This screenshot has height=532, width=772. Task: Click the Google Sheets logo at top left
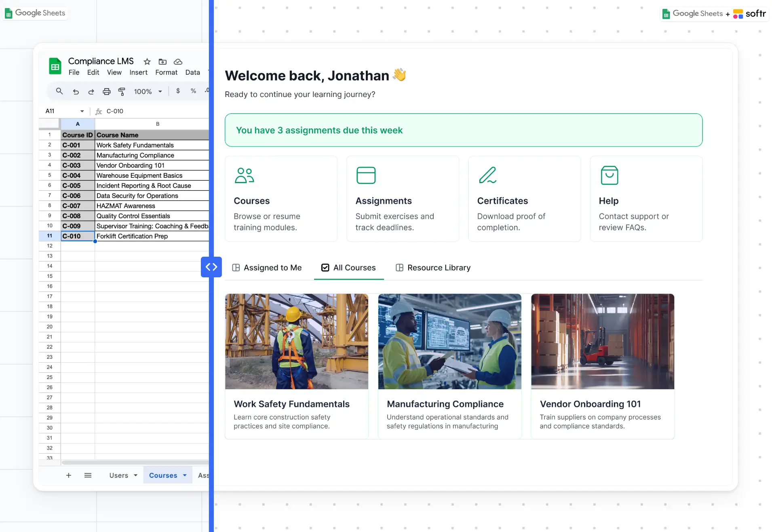[35, 13]
